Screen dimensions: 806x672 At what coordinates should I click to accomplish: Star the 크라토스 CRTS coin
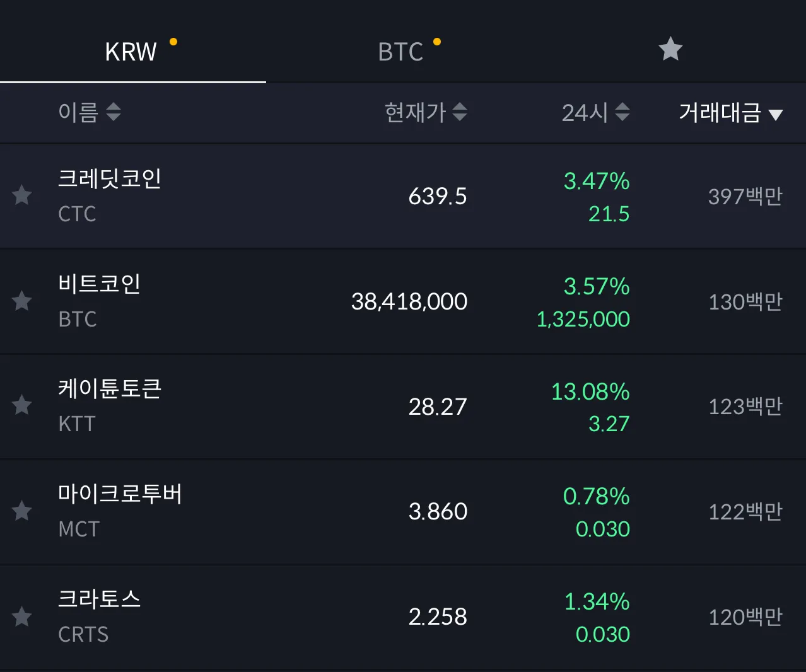coord(22,616)
